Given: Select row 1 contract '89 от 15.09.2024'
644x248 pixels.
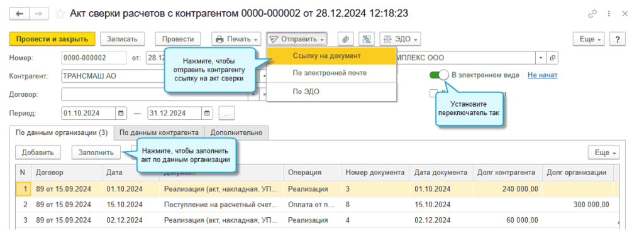Looking at the screenshot, I should coord(67,189).
